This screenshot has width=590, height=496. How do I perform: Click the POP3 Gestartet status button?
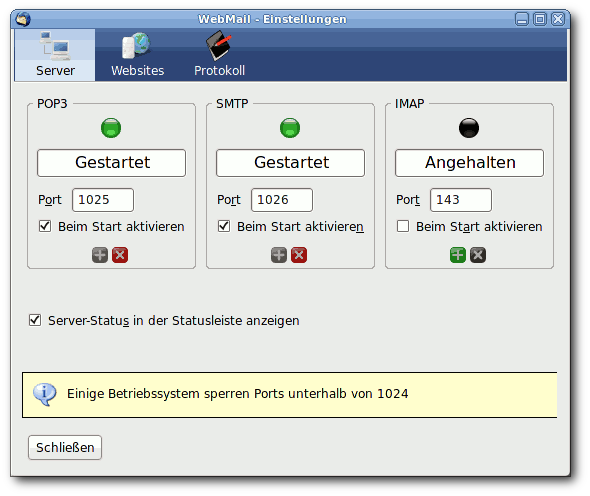point(111,163)
